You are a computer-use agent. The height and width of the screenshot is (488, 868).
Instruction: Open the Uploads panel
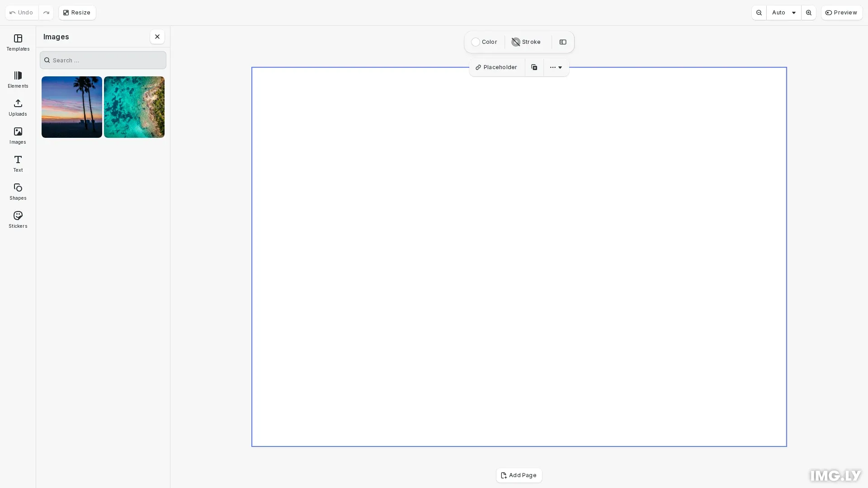(x=18, y=108)
